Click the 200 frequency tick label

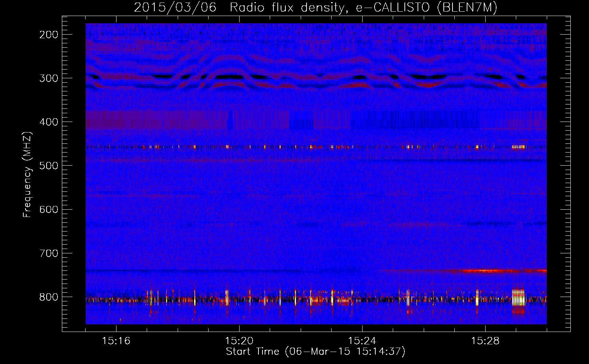(x=49, y=35)
